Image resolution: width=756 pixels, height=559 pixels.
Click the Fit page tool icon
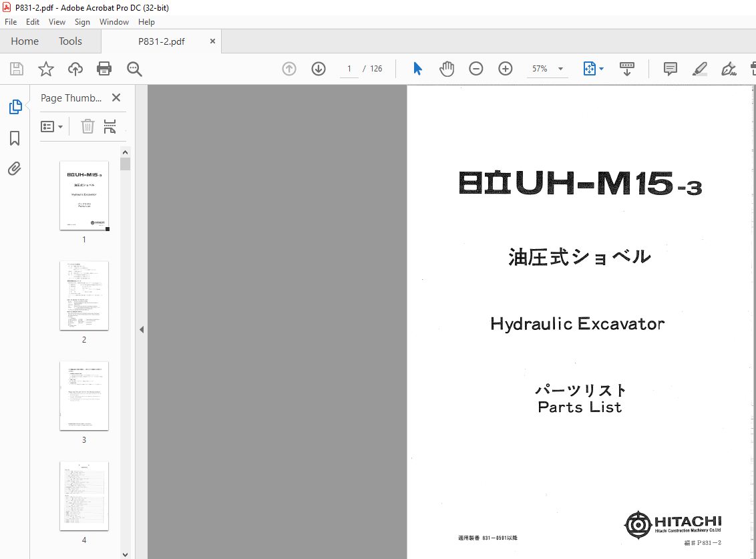[x=589, y=69]
